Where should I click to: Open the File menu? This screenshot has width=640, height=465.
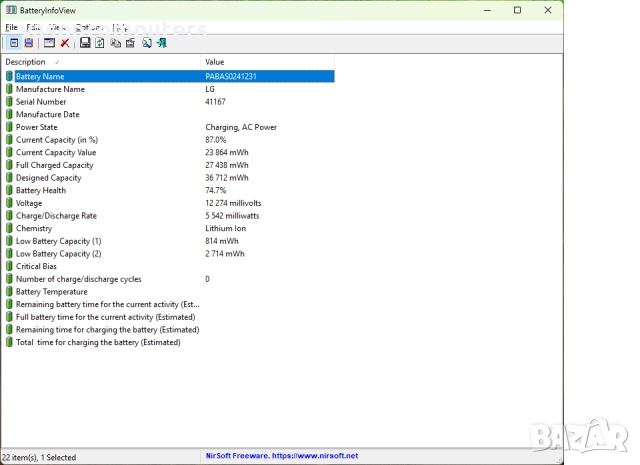11,27
